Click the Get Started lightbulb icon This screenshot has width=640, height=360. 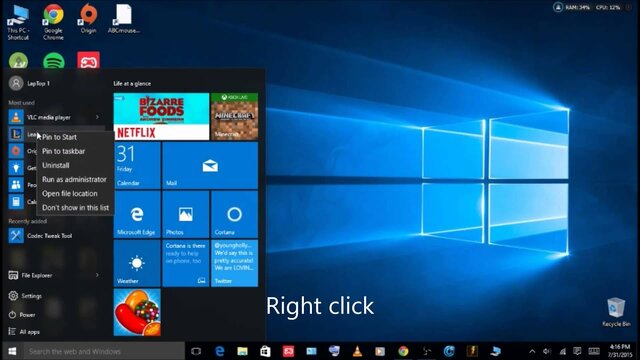tap(16, 168)
